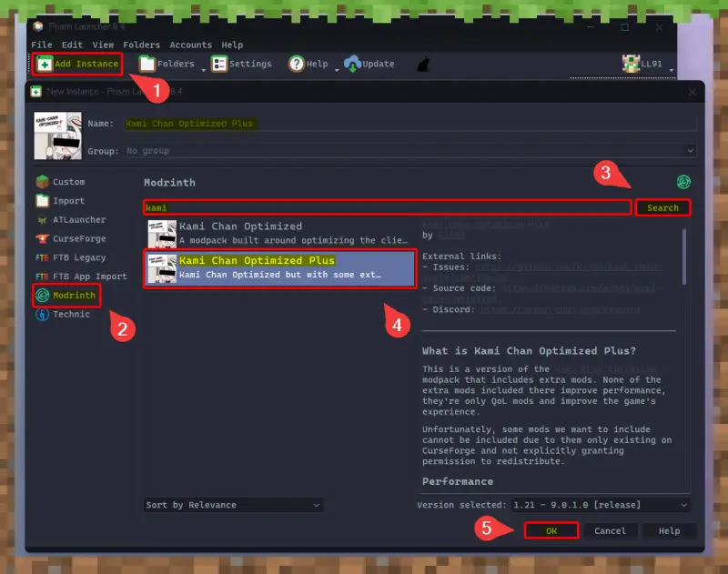
Task: Click the Search button
Action: pos(663,207)
